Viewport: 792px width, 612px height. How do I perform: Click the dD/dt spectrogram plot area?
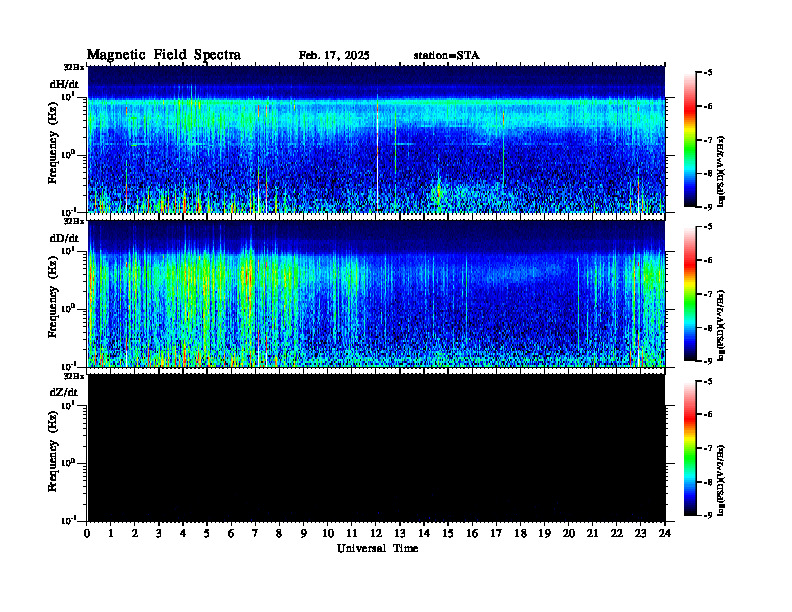point(376,293)
